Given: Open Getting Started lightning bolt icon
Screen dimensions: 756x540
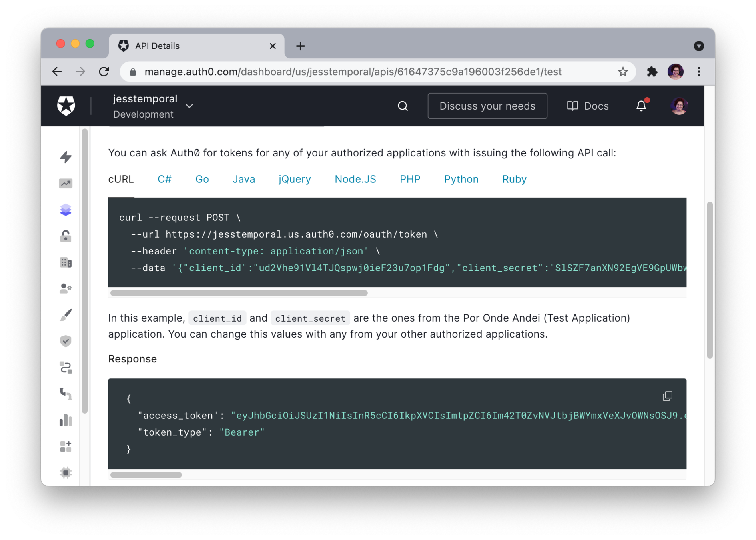Looking at the screenshot, I should [x=66, y=157].
